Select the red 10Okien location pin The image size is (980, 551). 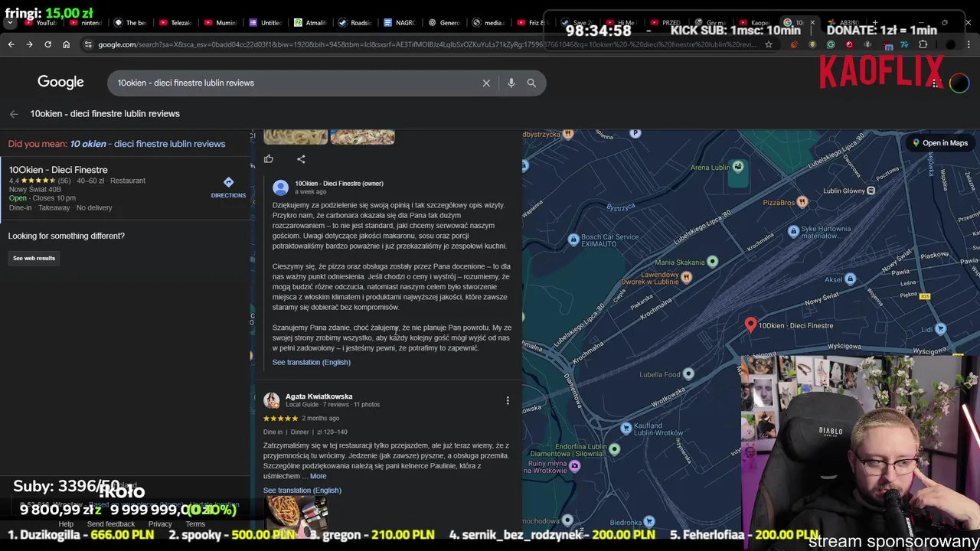[750, 325]
